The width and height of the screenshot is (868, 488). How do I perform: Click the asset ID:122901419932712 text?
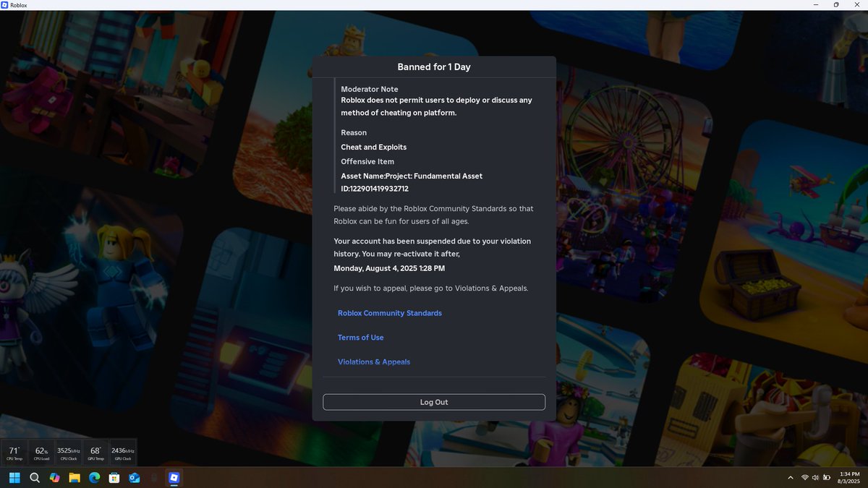click(x=375, y=189)
